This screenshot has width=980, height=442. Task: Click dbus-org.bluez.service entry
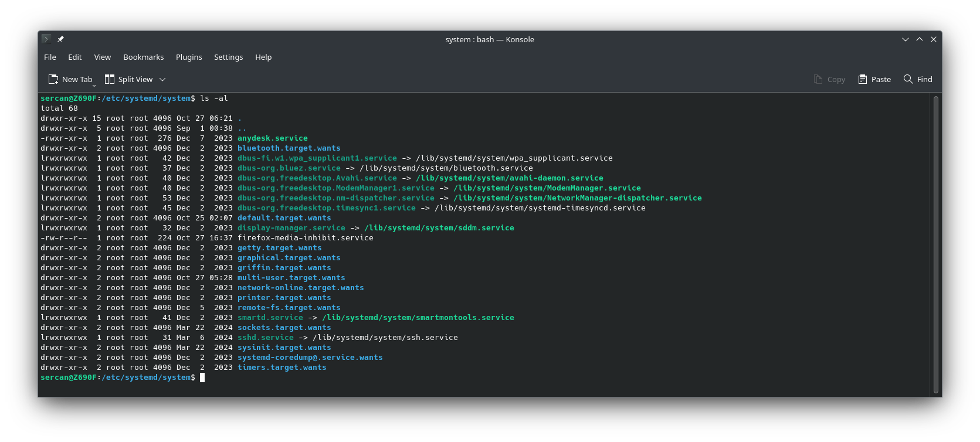click(x=289, y=168)
